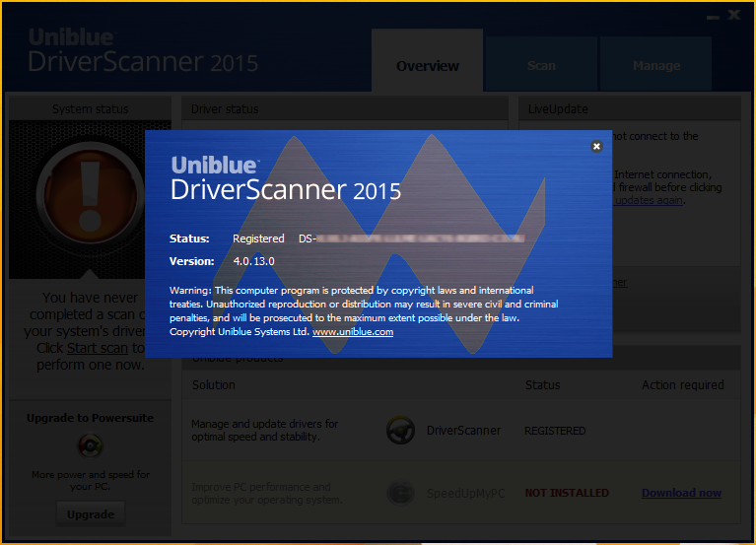Click the Driver status panel header
The height and width of the screenshot is (545, 756).
point(345,109)
